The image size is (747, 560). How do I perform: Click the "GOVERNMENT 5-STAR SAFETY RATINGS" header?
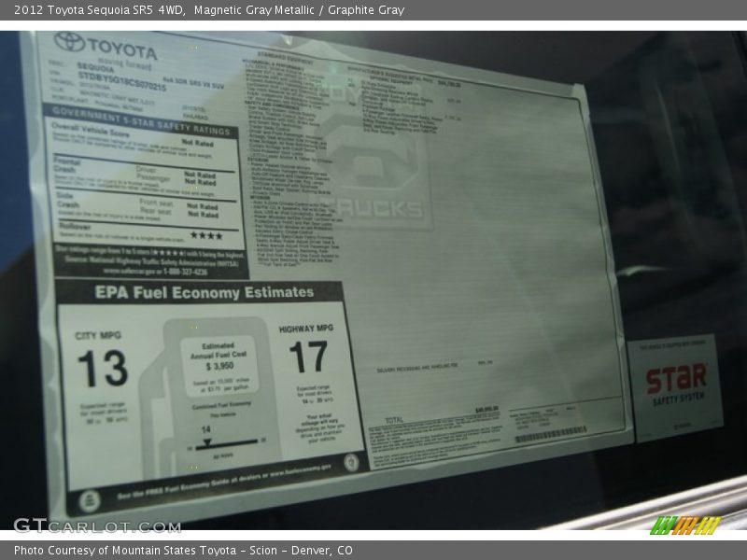[x=141, y=121]
